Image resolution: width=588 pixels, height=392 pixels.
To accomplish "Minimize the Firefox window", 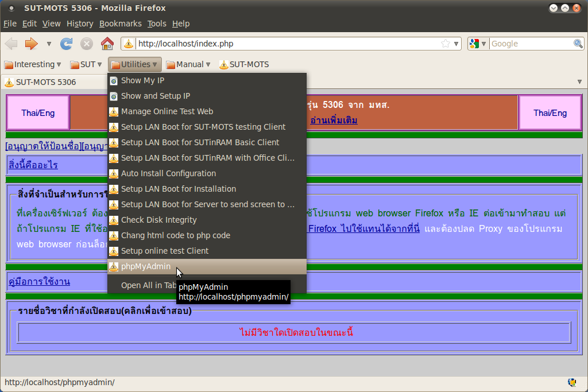I will click(x=554, y=8).
